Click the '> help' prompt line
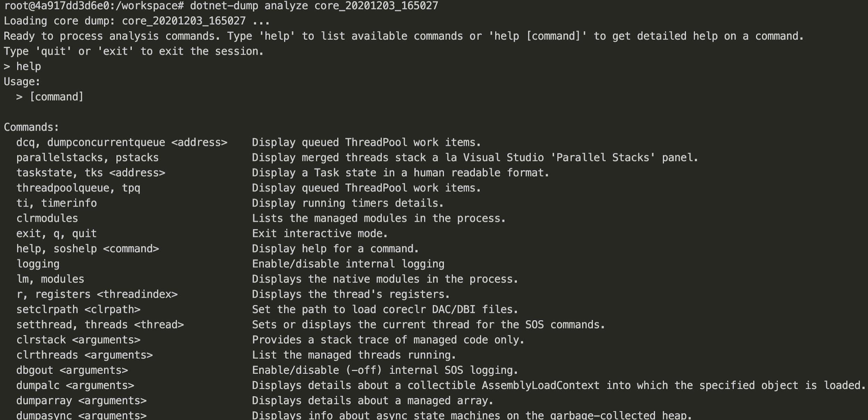The height and width of the screenshot is (420, 868). tap(22, 67)
